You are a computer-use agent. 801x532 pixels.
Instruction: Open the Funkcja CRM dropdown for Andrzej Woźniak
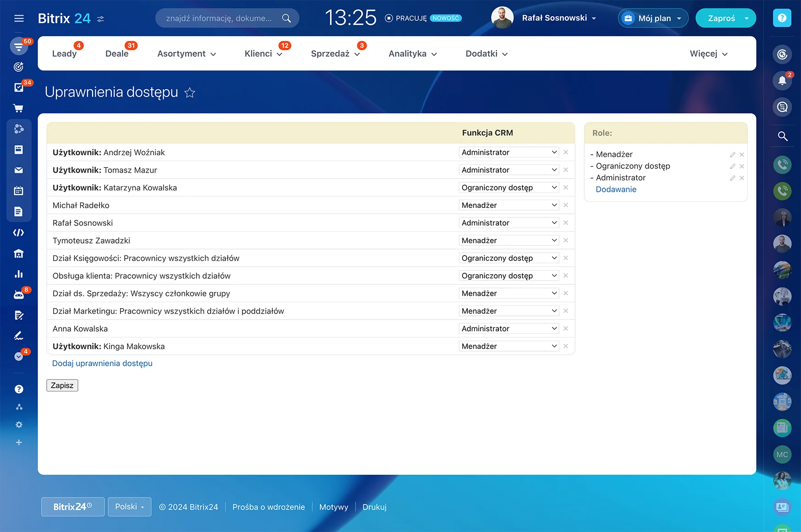click(508, 152)
